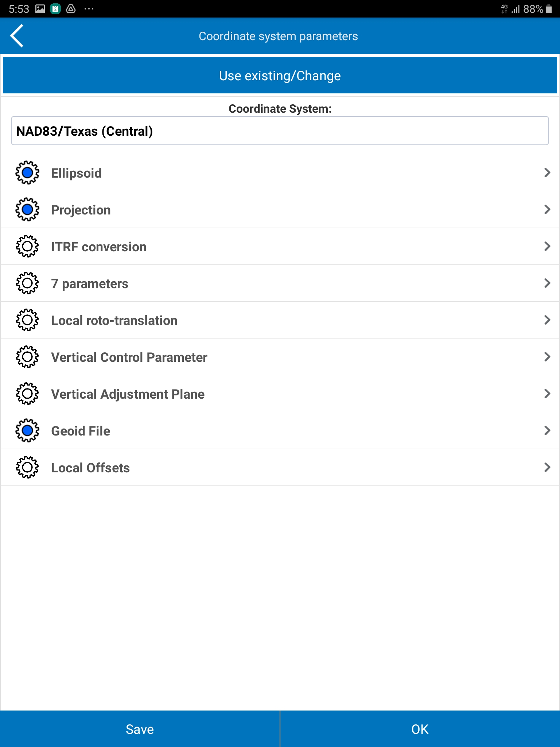Tap the 7 parameters gear icon
Screen dimensions: 560x747
tap(27, 283)
